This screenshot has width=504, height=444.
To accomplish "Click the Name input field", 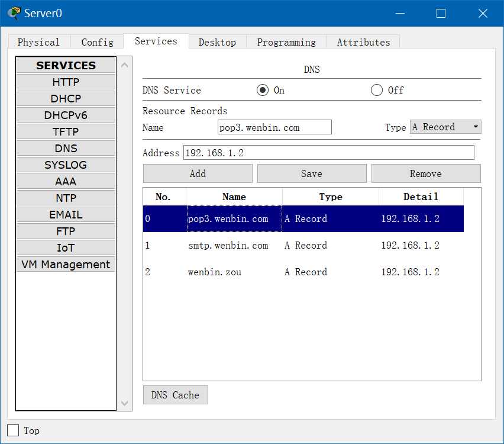I will coord(274,127).
